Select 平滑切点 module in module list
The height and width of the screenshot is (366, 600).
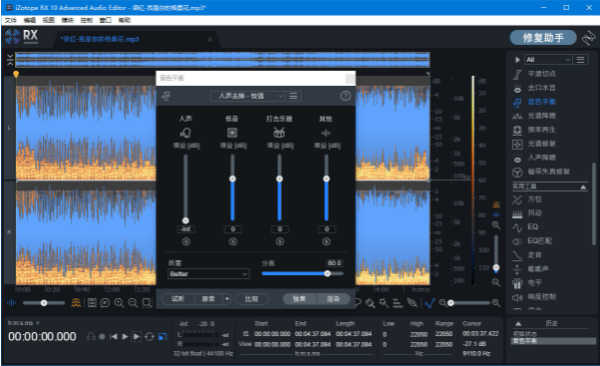point(541,74)
